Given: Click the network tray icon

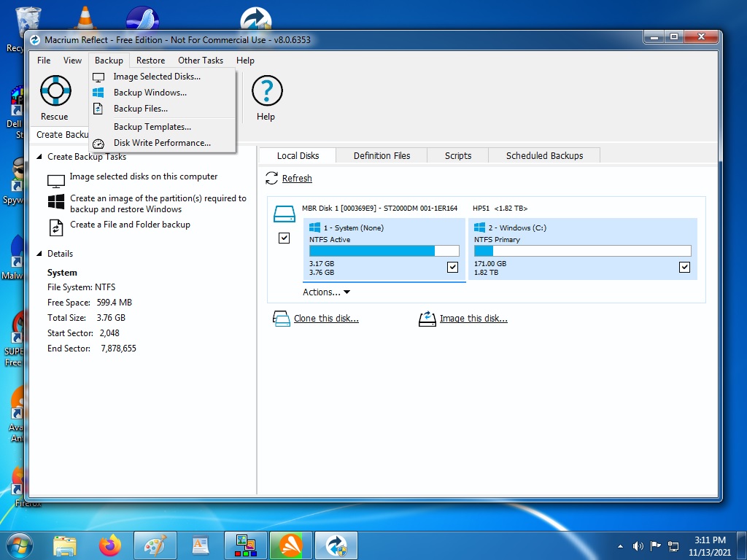Looking at the screenshot, I should point(673,546).
